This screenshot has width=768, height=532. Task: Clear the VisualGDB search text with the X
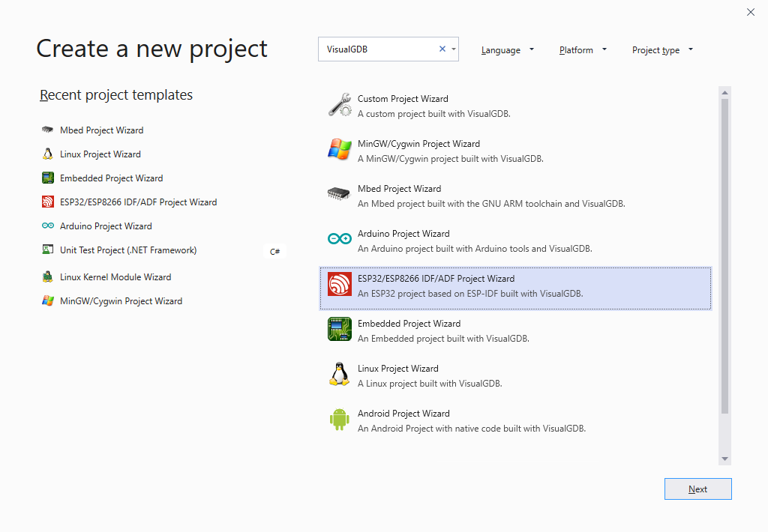(x=442, y=49)
